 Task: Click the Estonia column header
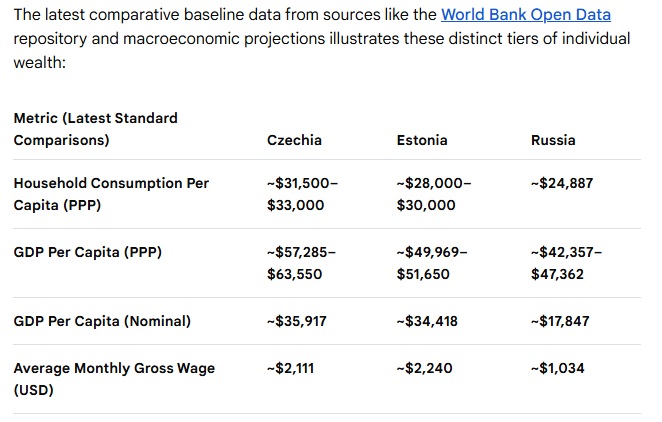pos(422,140)
